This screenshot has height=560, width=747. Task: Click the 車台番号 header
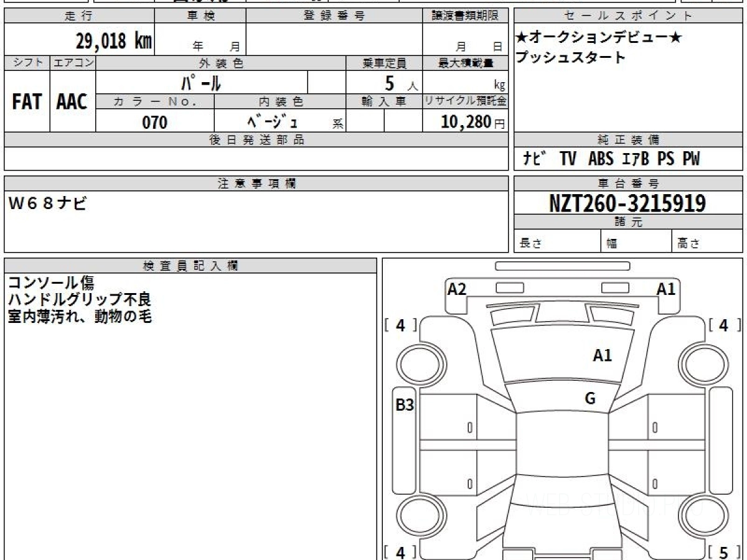coord(629,184)
